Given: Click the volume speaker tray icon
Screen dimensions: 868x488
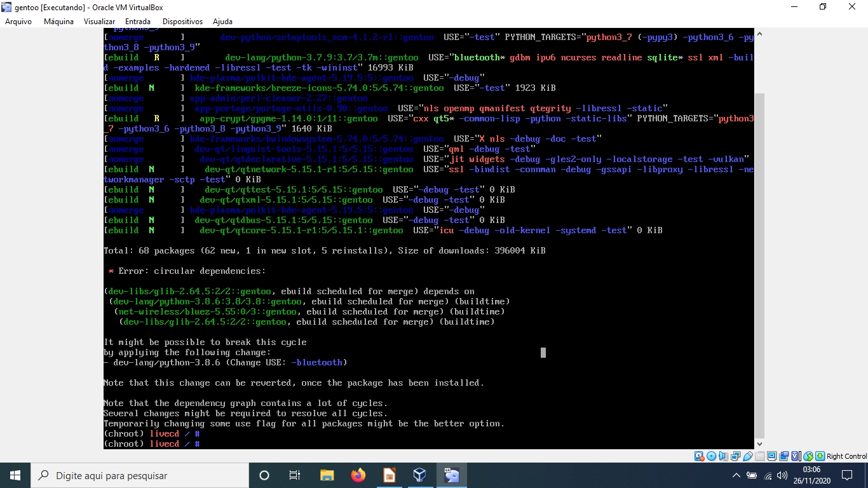Looking at the screenshot, I should coord(782,475).
